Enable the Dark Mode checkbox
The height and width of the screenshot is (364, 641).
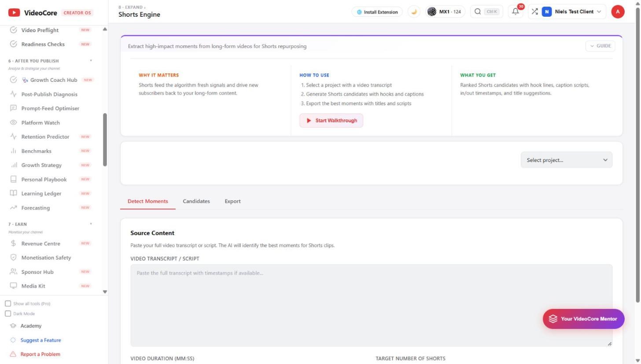[x=8, y=314]
